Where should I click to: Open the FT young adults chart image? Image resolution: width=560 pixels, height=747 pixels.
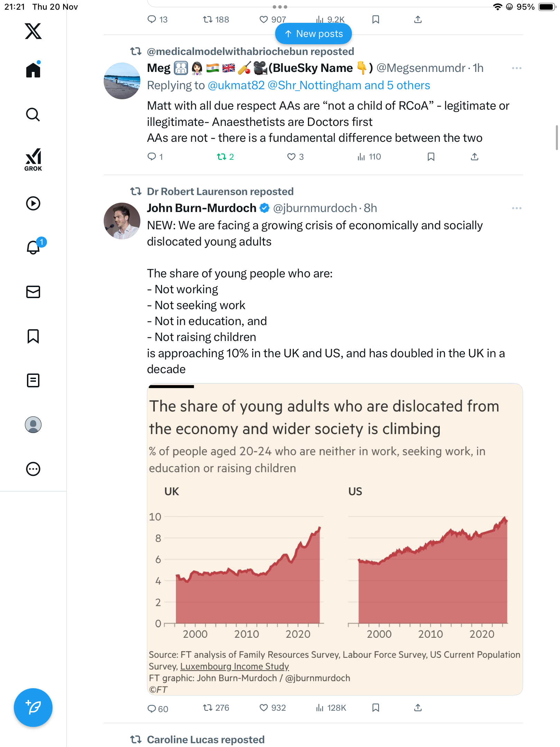pyautogui.click(x=335, y=539)
